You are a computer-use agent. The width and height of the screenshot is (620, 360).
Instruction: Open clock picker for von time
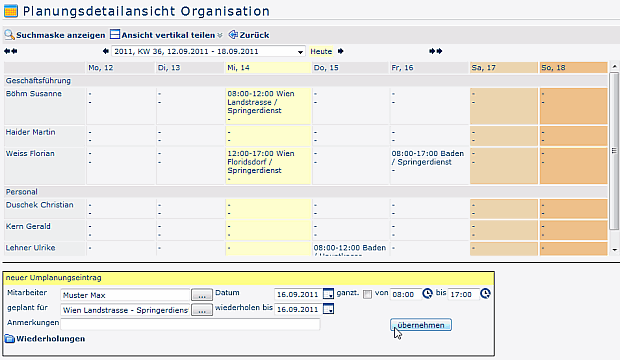(427, 294)
